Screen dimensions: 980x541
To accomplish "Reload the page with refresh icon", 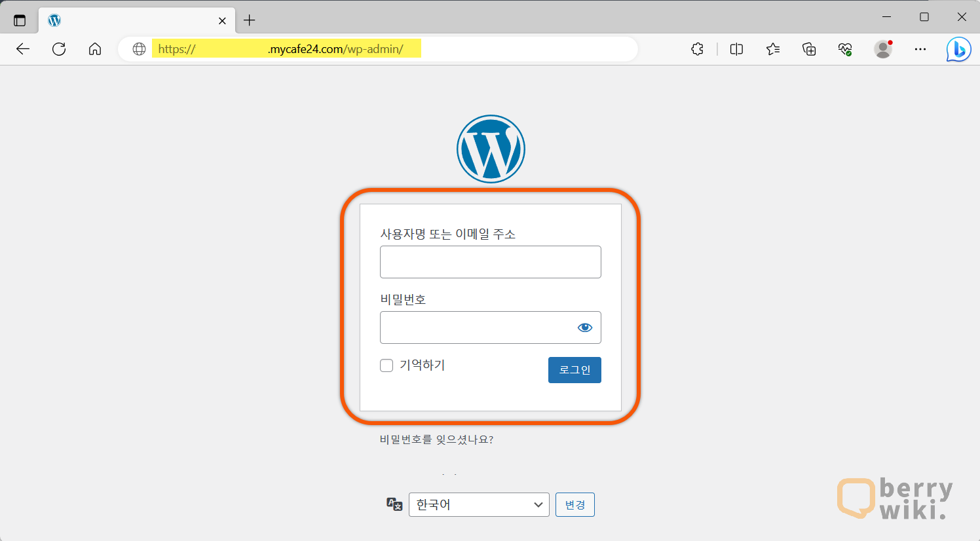I will [x=59, y=49].
